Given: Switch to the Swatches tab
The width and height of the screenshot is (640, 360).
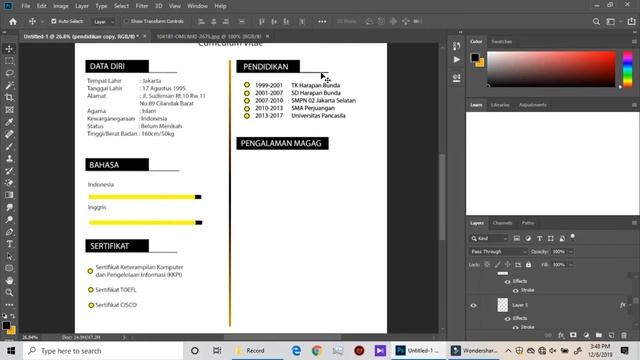Looking at the screenshot, I should tap(501, 42).
